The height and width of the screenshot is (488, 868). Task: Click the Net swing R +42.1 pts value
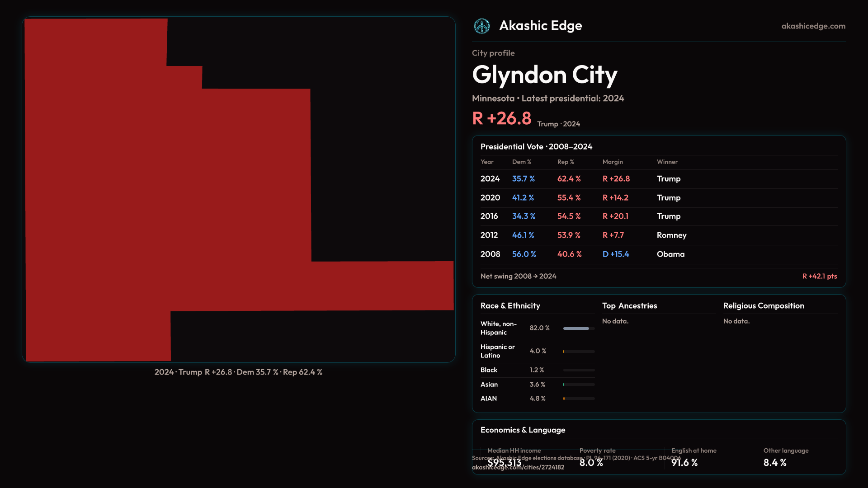(819, 276)
